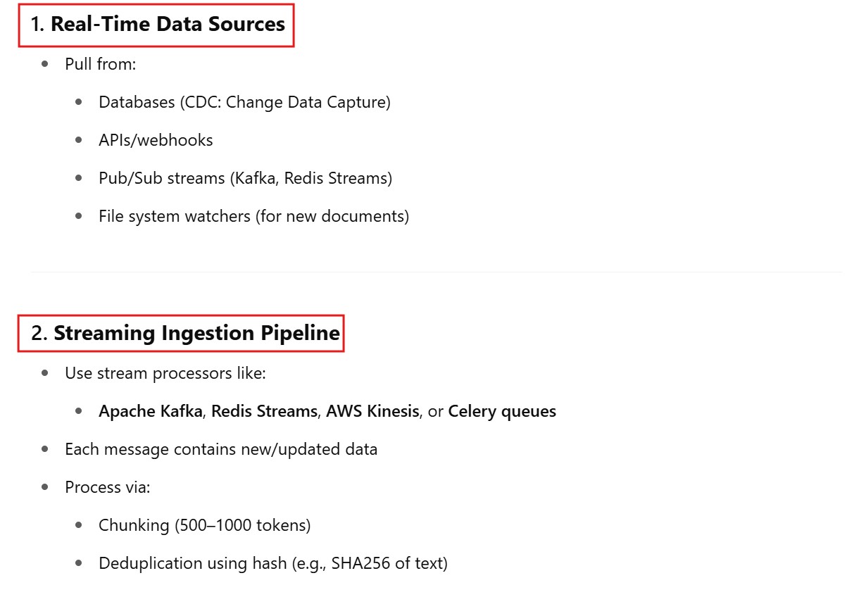
Task: Click the bullet dot beside "Process via:"
Action: 45,487
